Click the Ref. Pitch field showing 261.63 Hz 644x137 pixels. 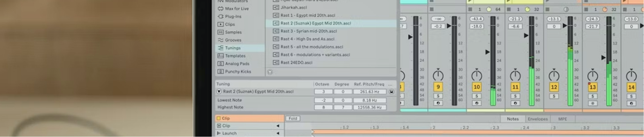click(x=370, y=92)
